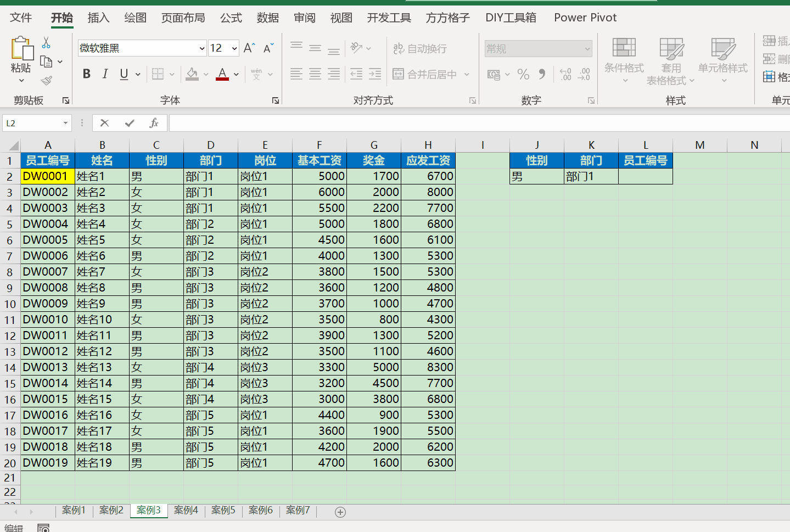Toggle underline formatting
This screenshot has width=790, height=532.
click(124, 74)
